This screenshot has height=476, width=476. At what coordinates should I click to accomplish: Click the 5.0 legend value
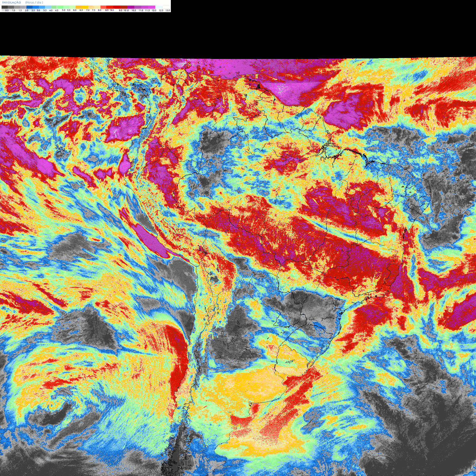63,10
